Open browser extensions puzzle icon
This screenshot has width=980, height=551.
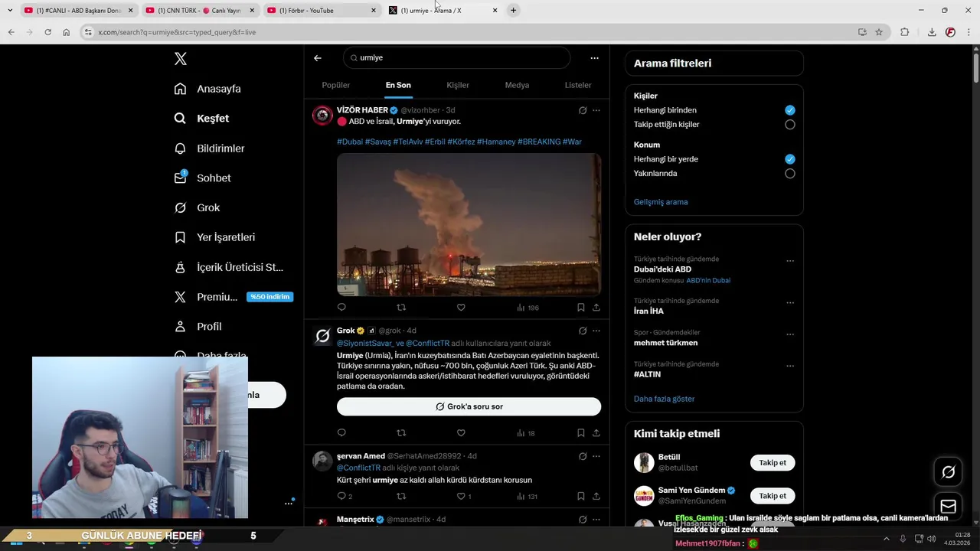coord(904,32)
